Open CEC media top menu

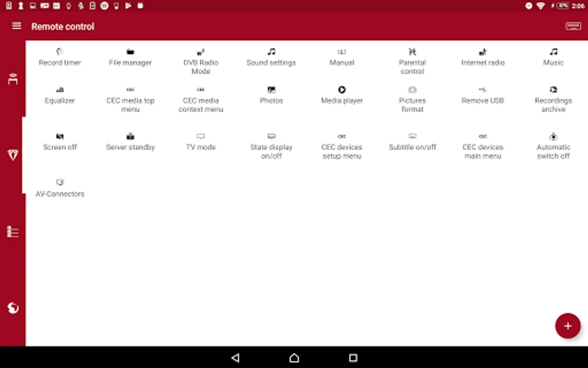[x=130, y=100]
